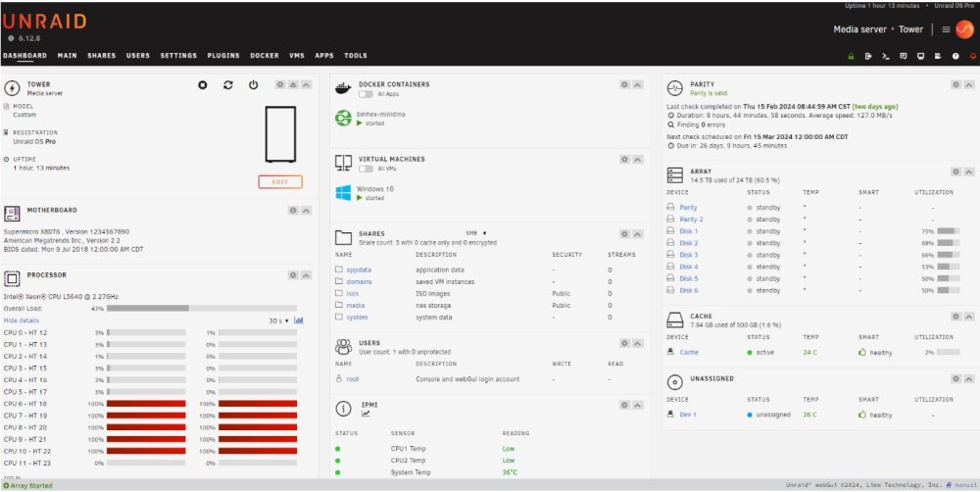
Task: Open Parity 2 device link
Action: tap(691, 220)
